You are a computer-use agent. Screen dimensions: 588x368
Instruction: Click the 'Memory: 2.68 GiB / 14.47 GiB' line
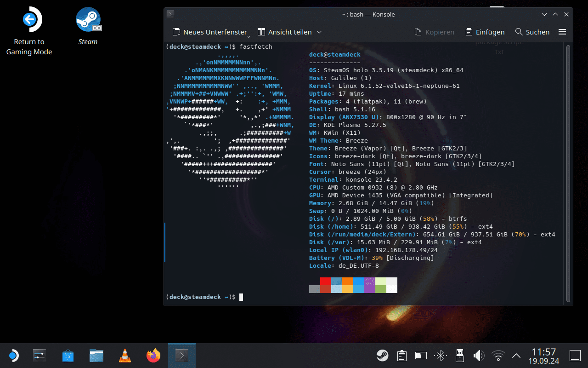pyautogui.click(x=372, y=203)
